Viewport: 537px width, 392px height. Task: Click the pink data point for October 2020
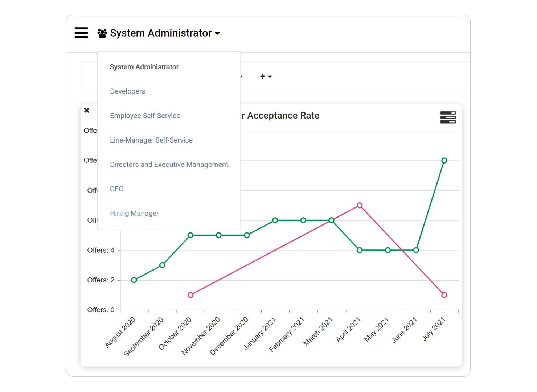pyautogui.click(x=190, y=295)
